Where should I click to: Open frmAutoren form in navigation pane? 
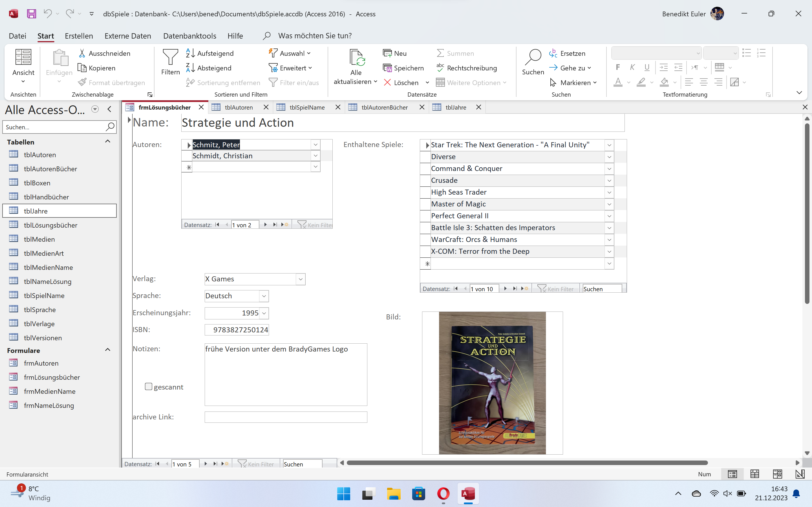click(x=41, y=363)
